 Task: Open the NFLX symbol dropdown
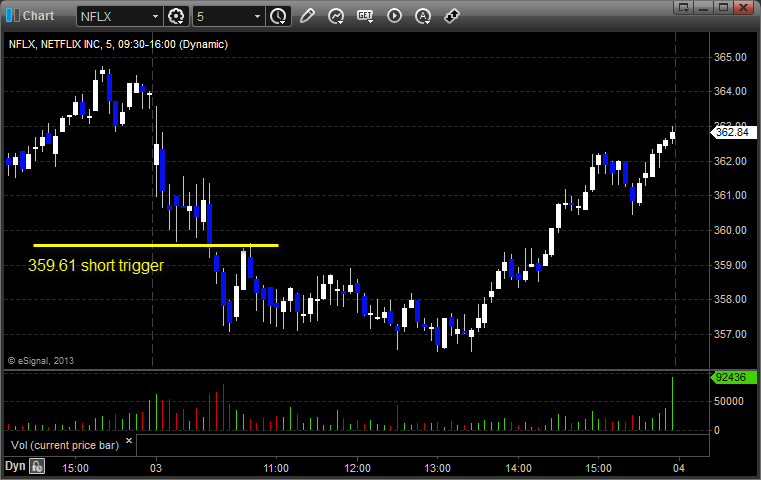[x=155, y=17]
